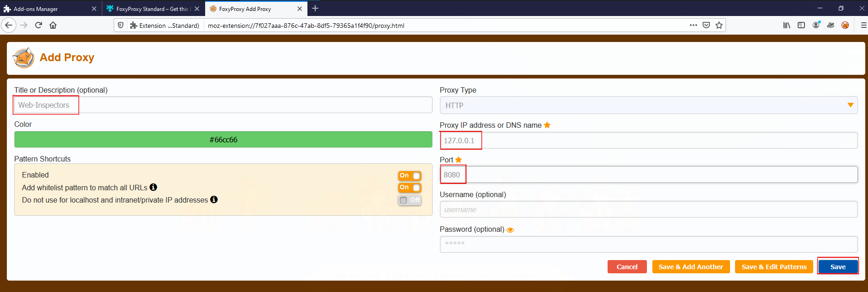Click the tracking protection shield icon

coord(121,26)
